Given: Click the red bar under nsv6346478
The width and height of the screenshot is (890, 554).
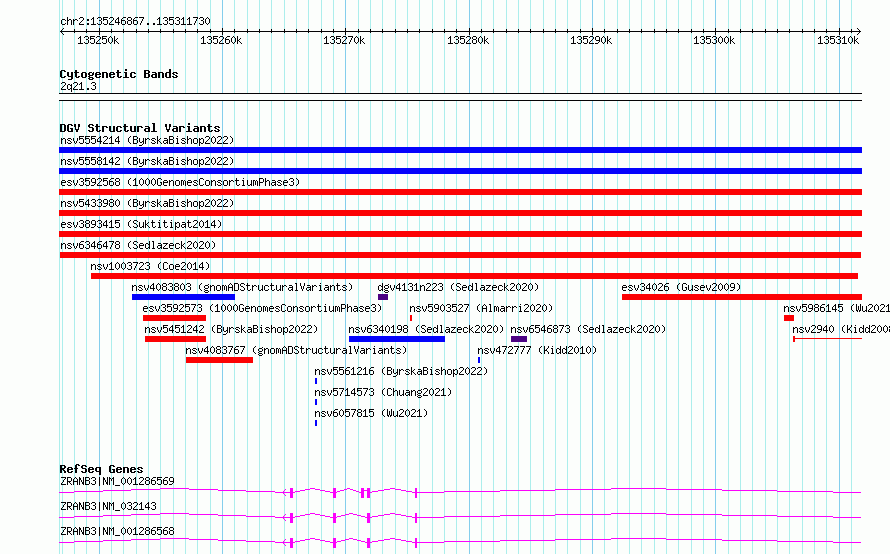Looking at the screenshot, I should tap(460, 255).
